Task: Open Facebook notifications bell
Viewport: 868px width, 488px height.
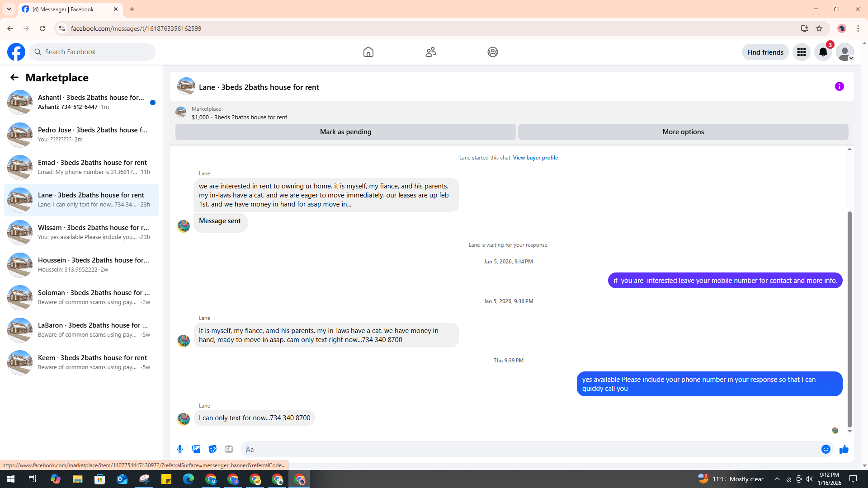Action: coord(823,52)
